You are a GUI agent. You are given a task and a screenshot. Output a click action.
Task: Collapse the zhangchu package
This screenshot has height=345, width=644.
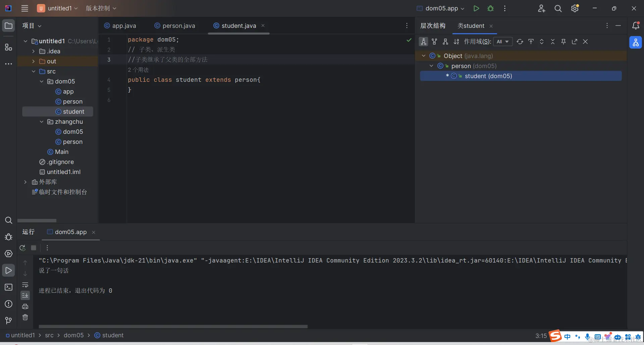coord(41,122)
